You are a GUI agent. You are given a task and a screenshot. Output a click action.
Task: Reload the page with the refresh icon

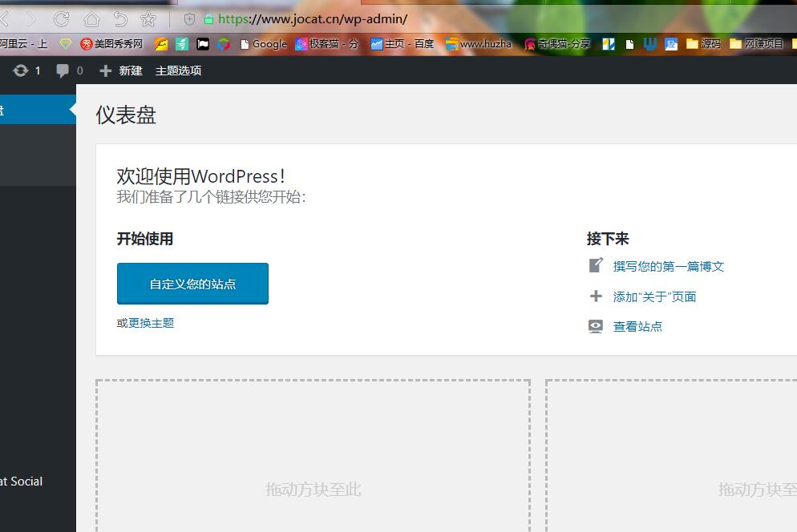tap(62, 19)
